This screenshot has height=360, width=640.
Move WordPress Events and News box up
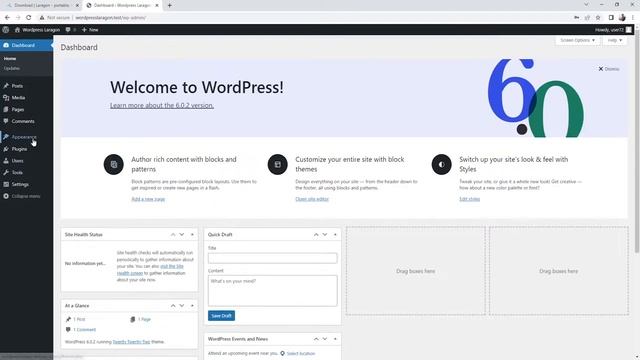[x=316, y=339]
